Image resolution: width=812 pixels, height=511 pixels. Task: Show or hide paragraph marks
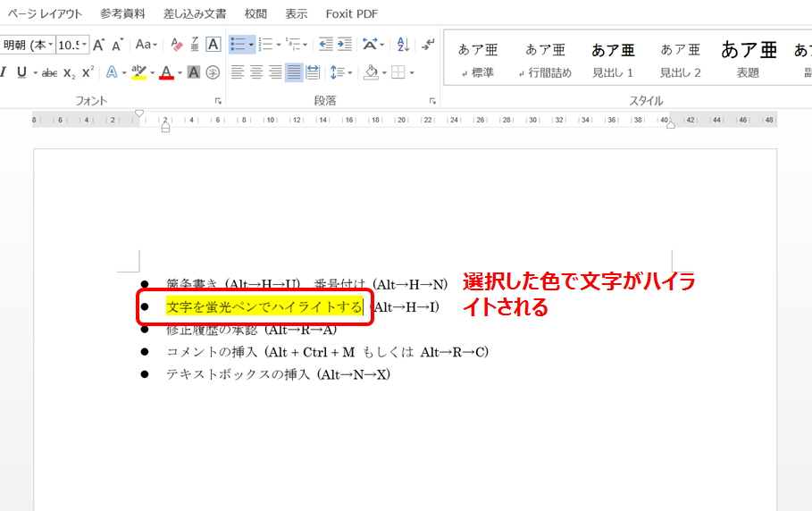(x=428, y=45)
